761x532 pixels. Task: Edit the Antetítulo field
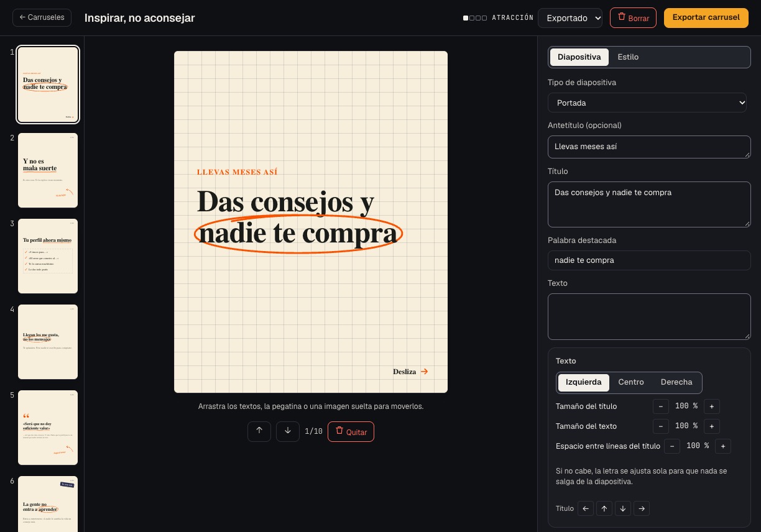point(649,147)
